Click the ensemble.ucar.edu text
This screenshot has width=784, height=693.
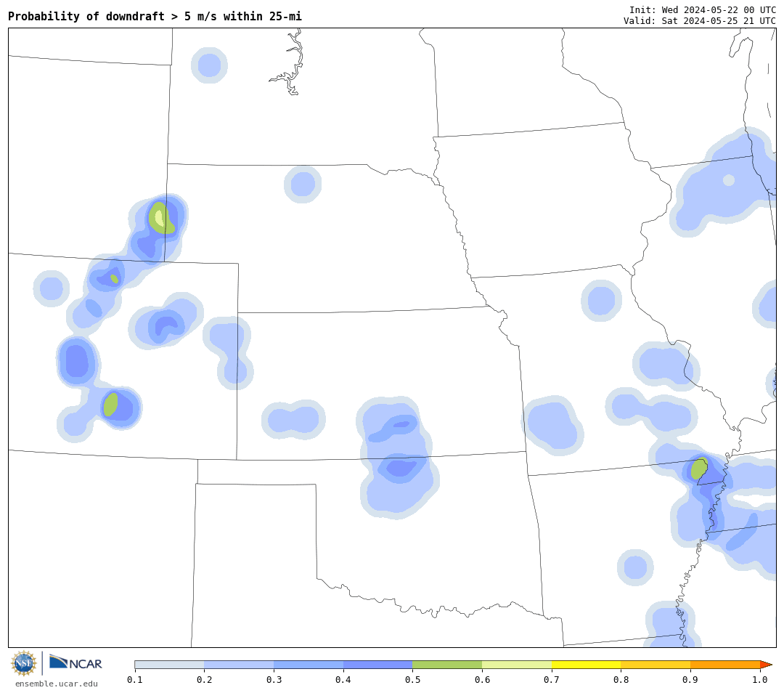pos(57,684)
